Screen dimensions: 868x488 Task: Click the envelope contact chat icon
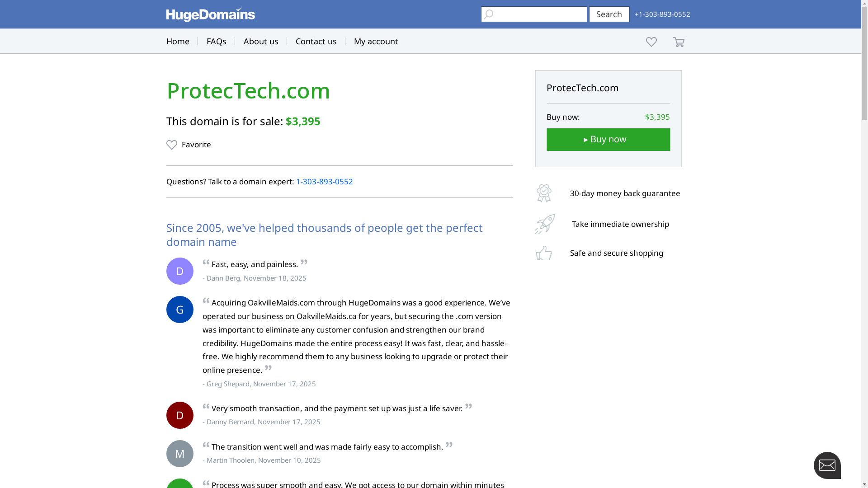click(x=827, y=465)
